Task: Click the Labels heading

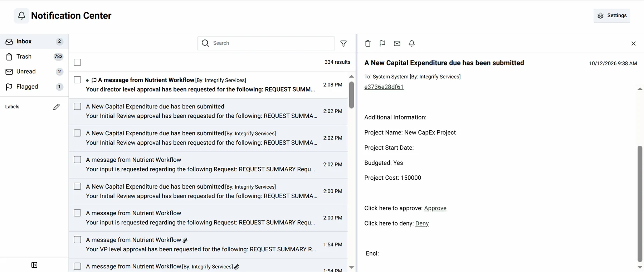Action: [12, 107]
